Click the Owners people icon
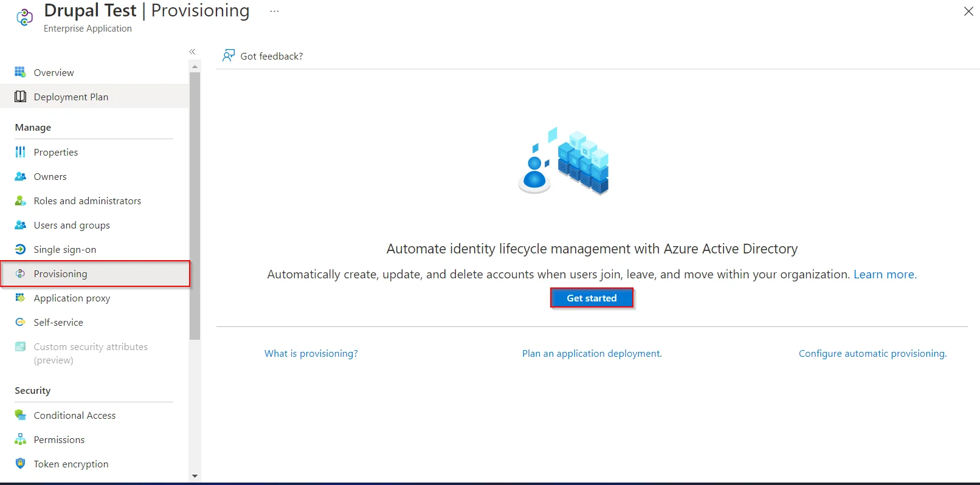Image resolution: width=980 pixels, height=485 pixels. [20, 176]
